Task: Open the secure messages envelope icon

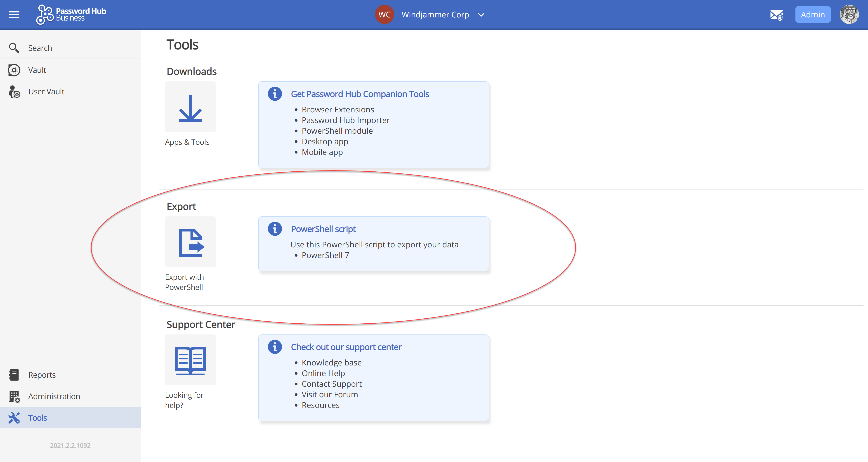Action: [776, 15]
